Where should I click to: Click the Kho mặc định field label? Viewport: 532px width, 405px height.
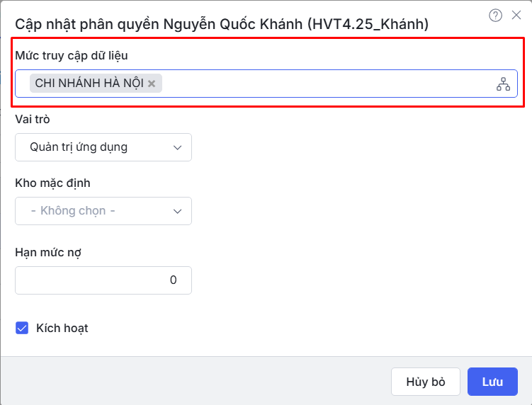(x=52, y=183)
